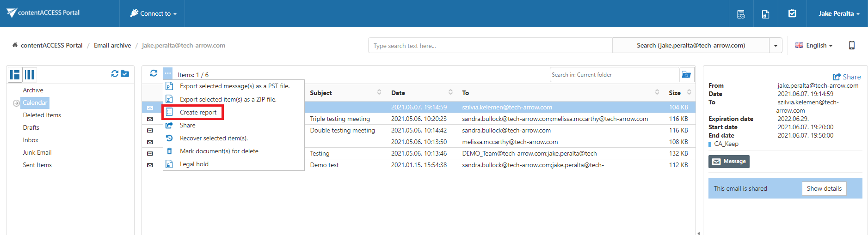Click the Message button in preview pane
Screen dimensions: 868x235
coord(729,161)
